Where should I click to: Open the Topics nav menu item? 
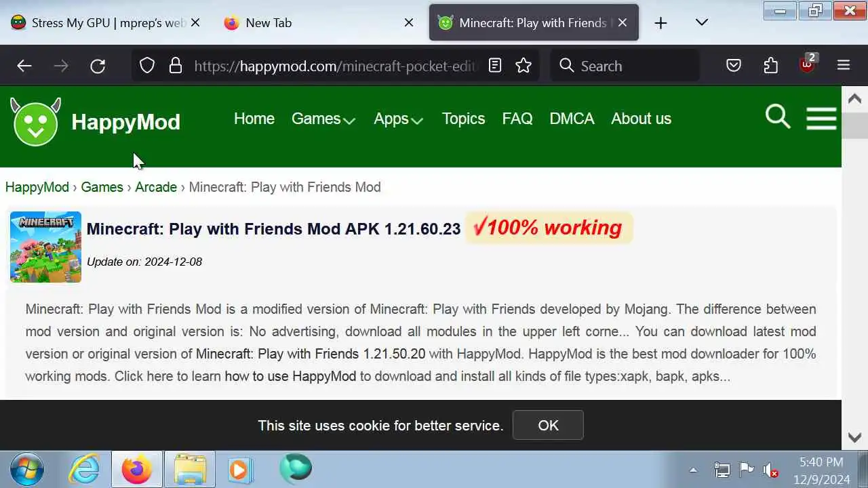pos(463,119)
